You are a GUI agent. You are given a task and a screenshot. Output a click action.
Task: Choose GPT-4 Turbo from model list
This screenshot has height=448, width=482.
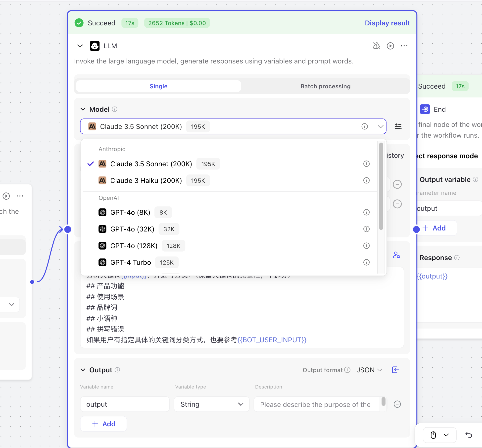tap(230, 262)
